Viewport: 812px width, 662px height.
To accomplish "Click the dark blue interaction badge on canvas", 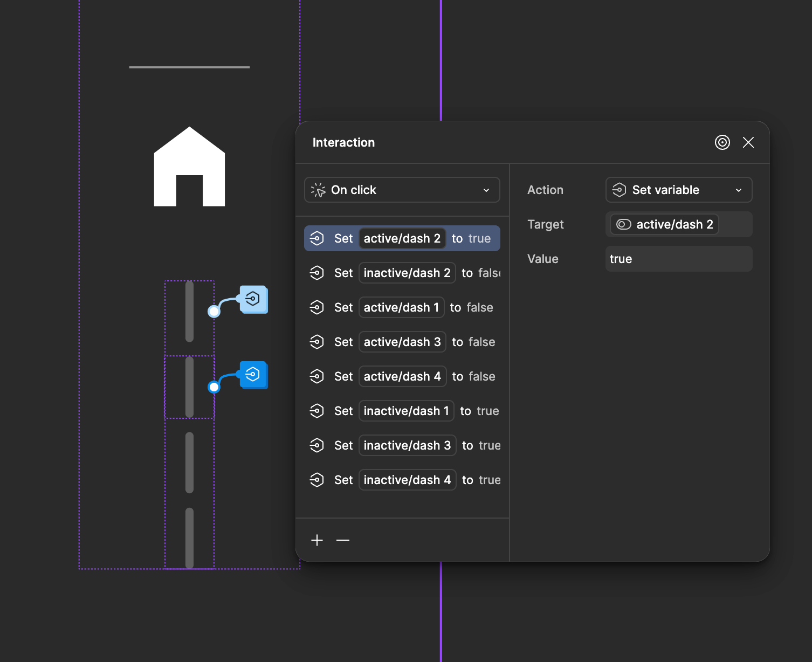I will point(253,375).
